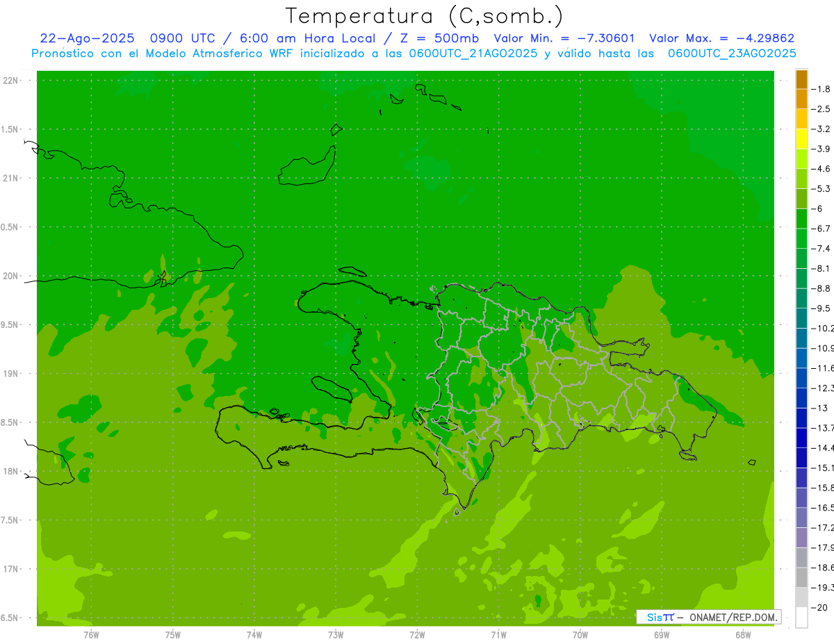Click the "-20" colorbar label
This screenshot has height=644, width=834.
[x=819, y=607]
